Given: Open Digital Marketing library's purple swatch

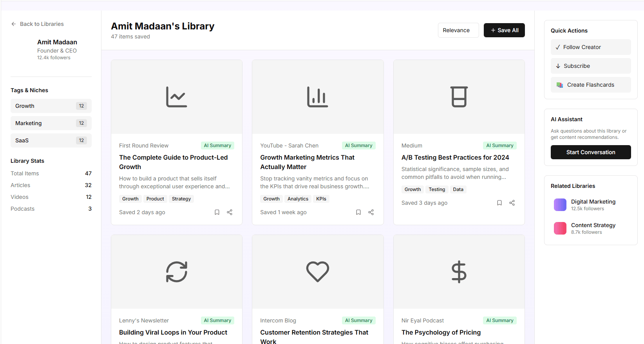Looking at the screenshot, I should (560, 205).
